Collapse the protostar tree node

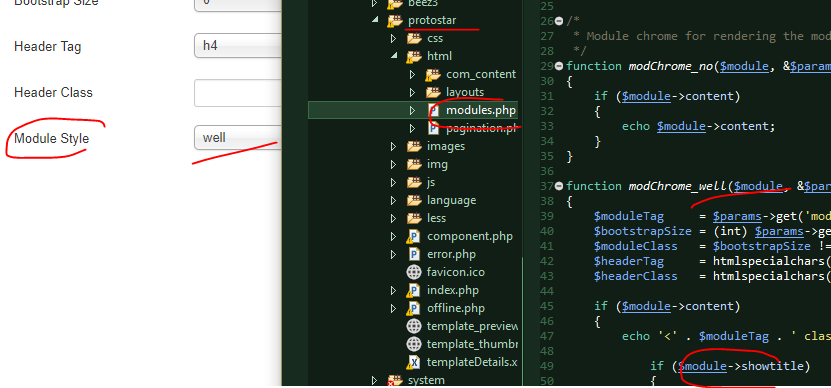(376, 21)
